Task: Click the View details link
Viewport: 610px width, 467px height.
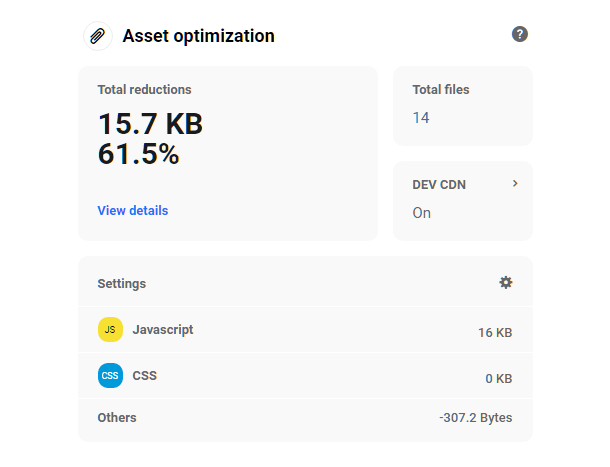Action: [132, 211]
